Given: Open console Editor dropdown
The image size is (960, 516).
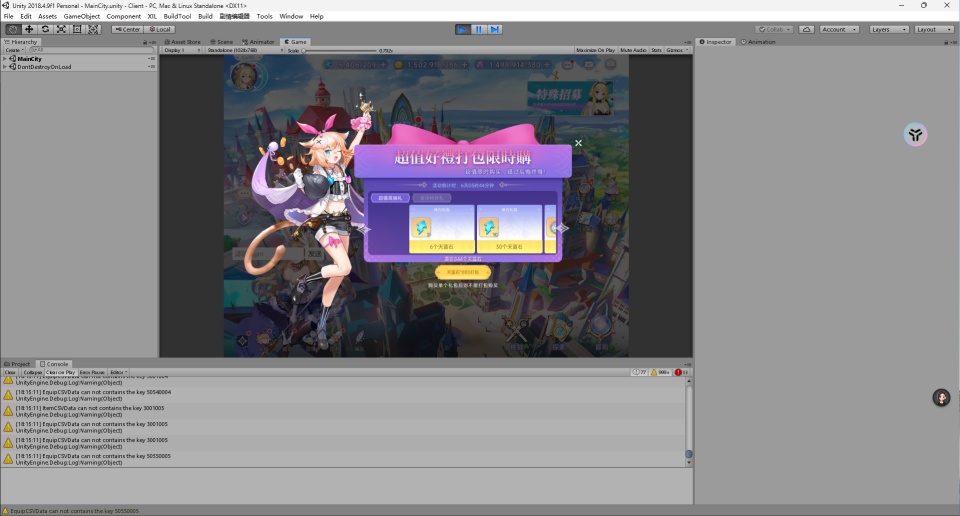Looking at the screenshot, I should point(119,372).
